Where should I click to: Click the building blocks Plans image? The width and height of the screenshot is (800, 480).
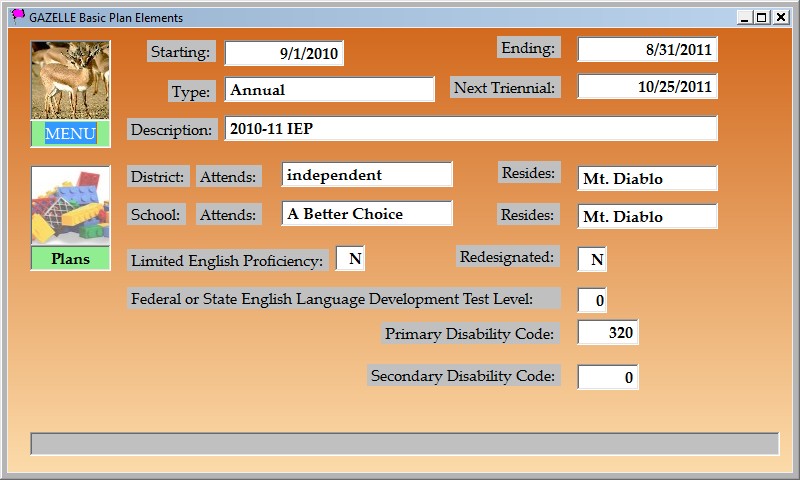coord(70,205)
